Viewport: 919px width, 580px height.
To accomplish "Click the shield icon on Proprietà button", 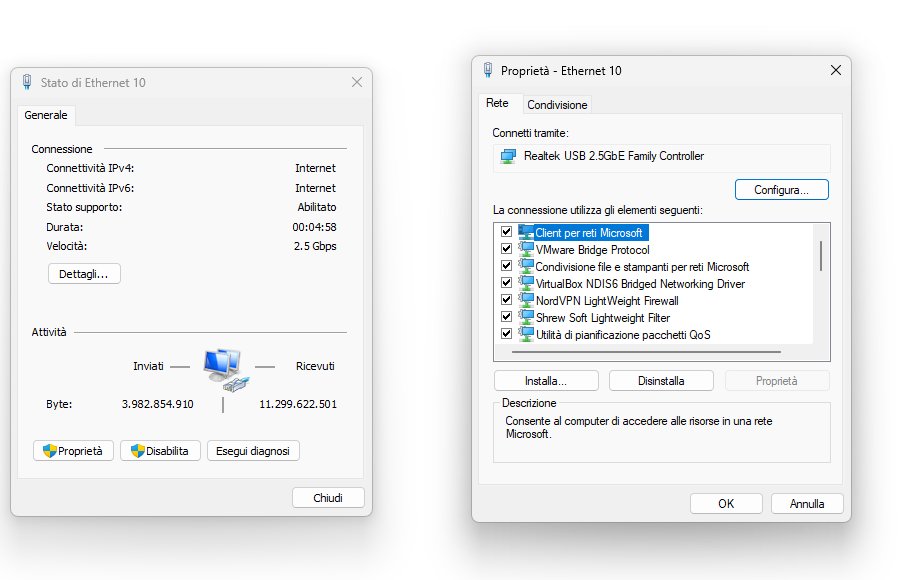I will 50,451.
